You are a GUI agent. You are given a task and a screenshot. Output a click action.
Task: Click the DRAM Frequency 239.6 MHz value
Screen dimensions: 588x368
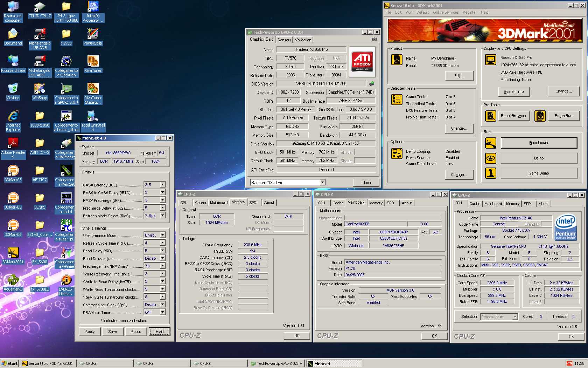point(253,245)
